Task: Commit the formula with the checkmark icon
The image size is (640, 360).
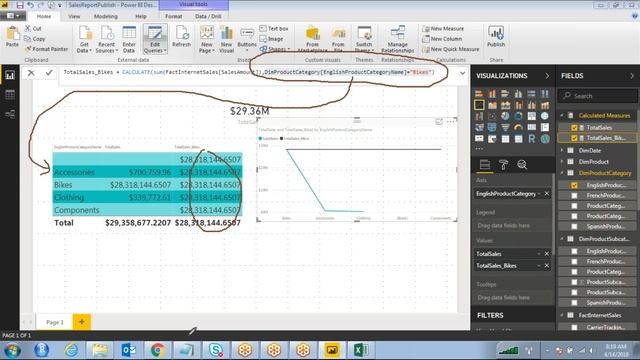Action: (49, 73)
